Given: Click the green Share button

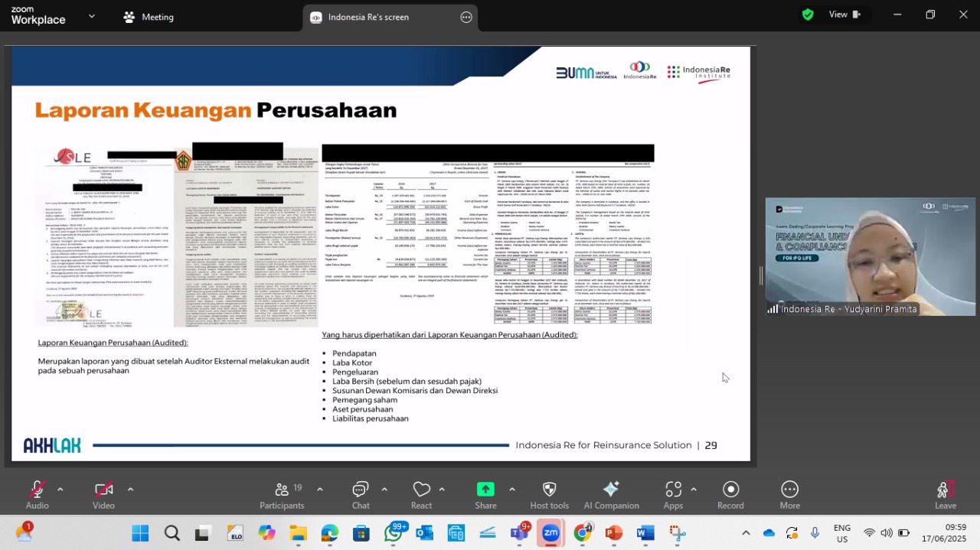Looking at the screenshot, I should [485, 494].
